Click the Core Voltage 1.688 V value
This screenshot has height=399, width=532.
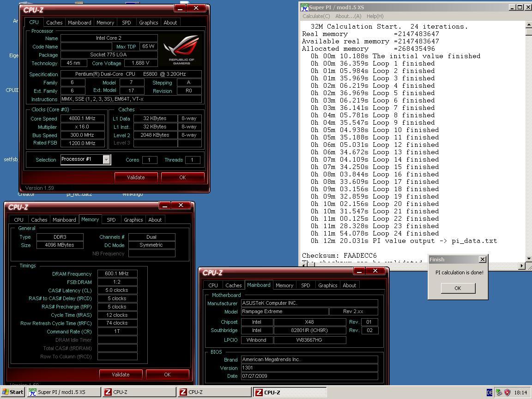140,63
